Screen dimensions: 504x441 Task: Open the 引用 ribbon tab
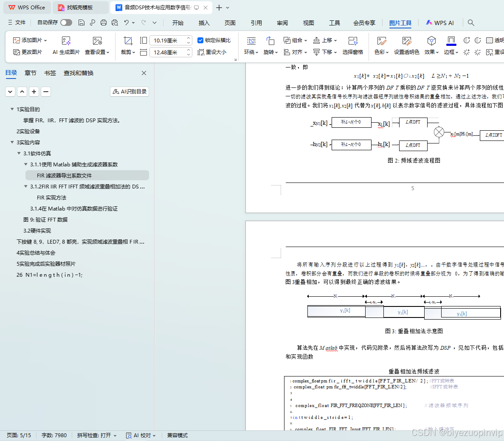[256, 23]
